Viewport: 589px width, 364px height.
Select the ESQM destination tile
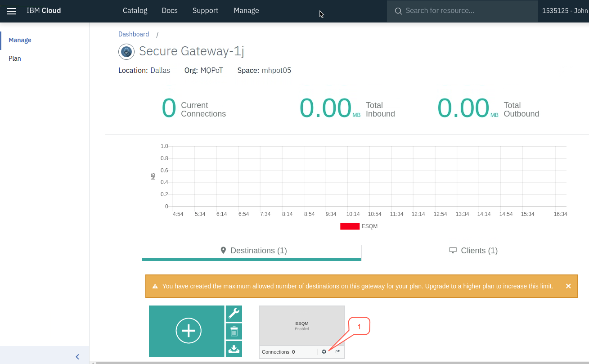[x=302, y=326]
